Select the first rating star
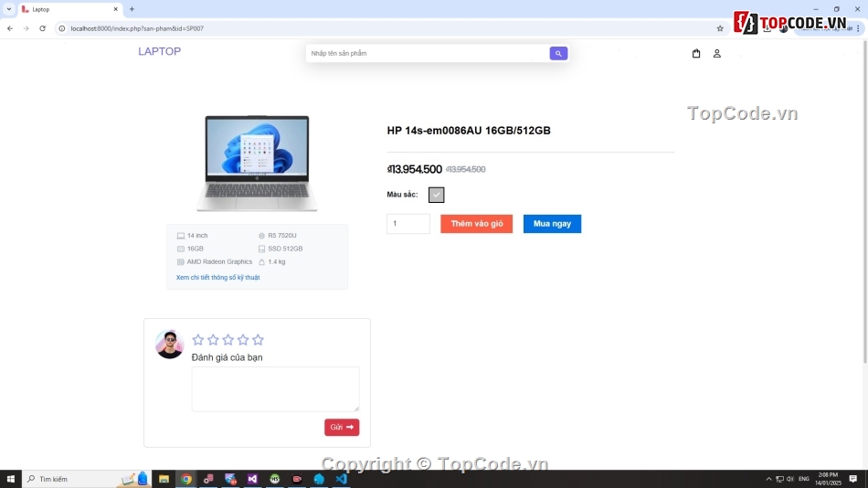Screen dimensions: 868x488 (x=197, y=340)
